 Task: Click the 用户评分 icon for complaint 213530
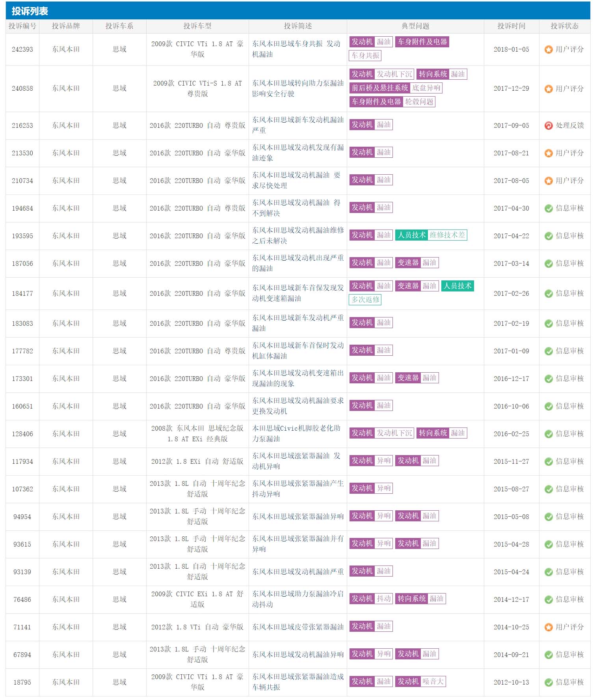(x=549, y=153)
